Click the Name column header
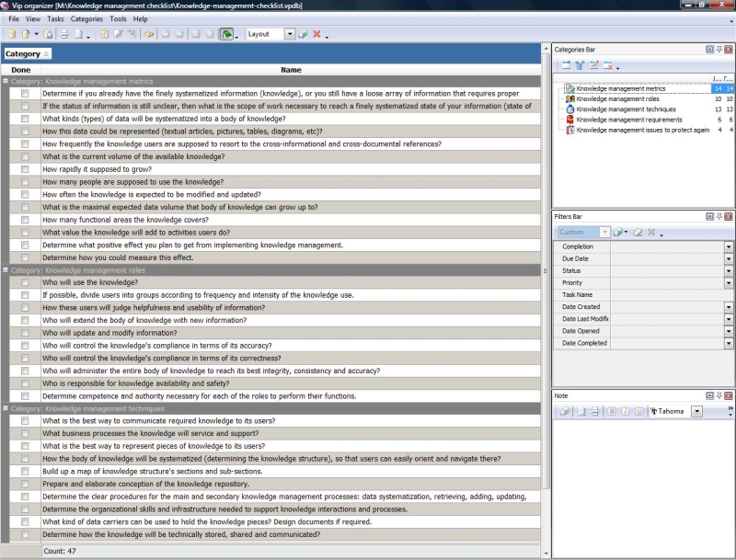 291,70
